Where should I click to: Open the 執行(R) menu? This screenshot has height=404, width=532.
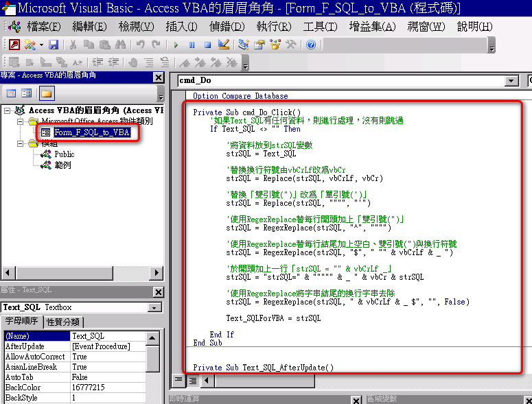click(273, 27)
